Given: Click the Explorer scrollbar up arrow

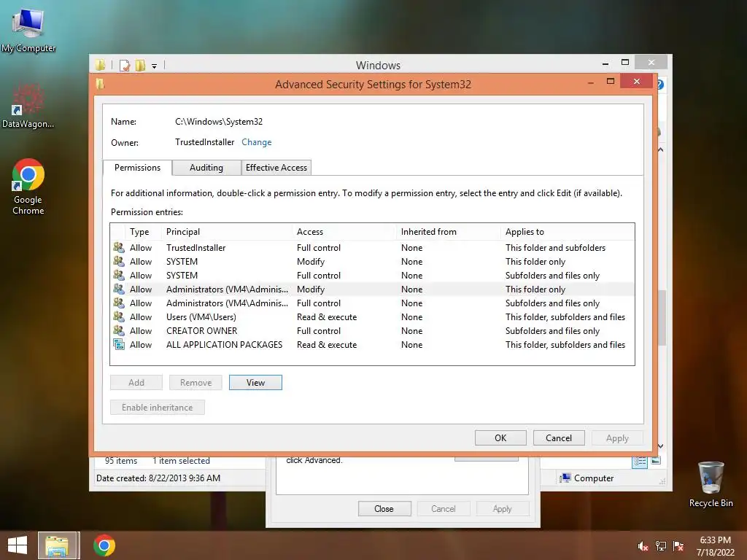Looking at the screenshot, I should [x=661, y=149].
